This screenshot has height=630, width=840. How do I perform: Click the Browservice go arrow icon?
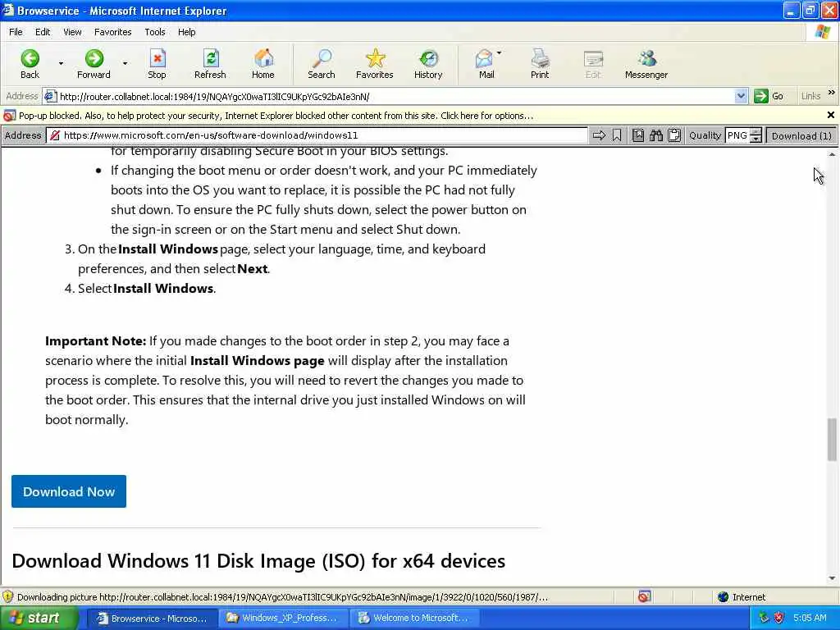tap(599, 135)
